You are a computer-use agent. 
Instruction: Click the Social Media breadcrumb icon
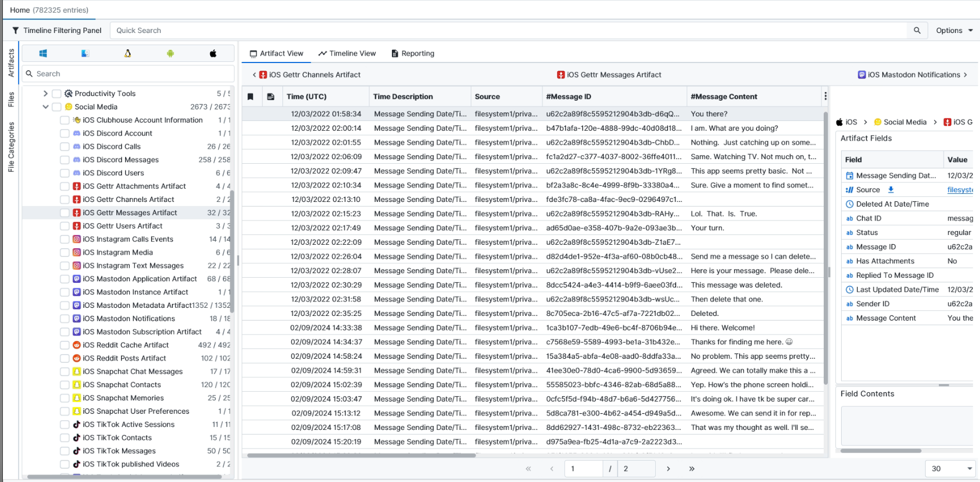(x=878, y=122)
